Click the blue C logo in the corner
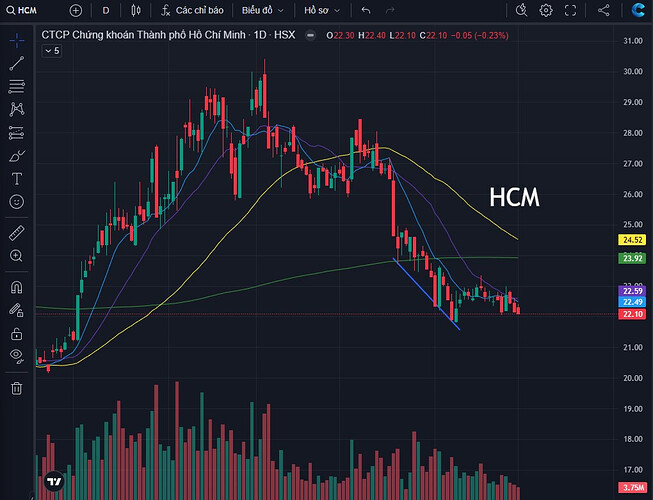The height and width of the screenshot is (500, 653). tap(638, 10)
